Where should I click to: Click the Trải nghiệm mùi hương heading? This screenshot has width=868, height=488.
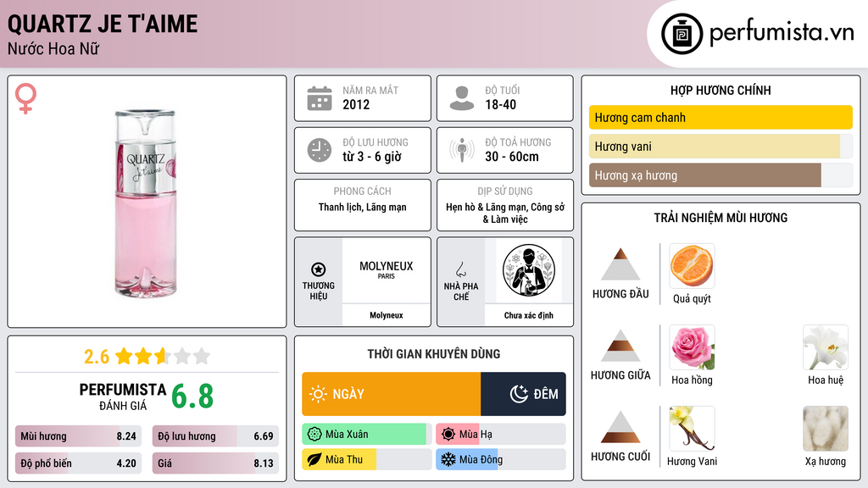coord(721,218)
